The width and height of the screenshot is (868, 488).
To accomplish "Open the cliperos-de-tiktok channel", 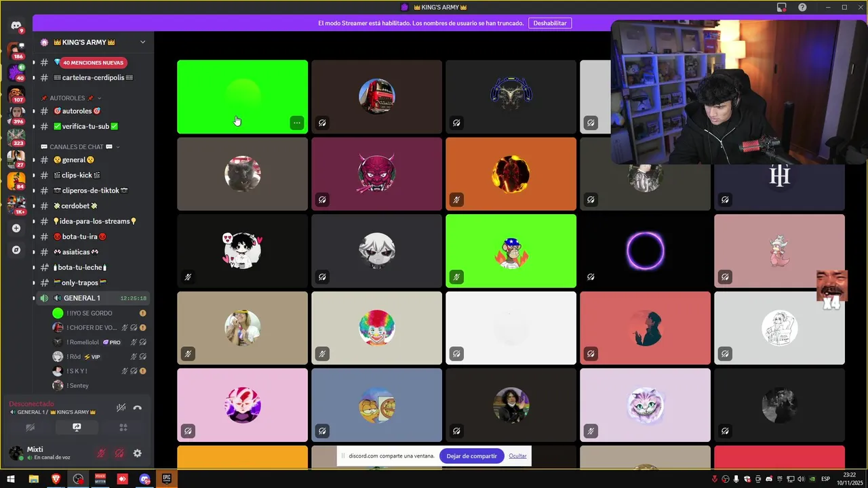I will tap(93, 190).
